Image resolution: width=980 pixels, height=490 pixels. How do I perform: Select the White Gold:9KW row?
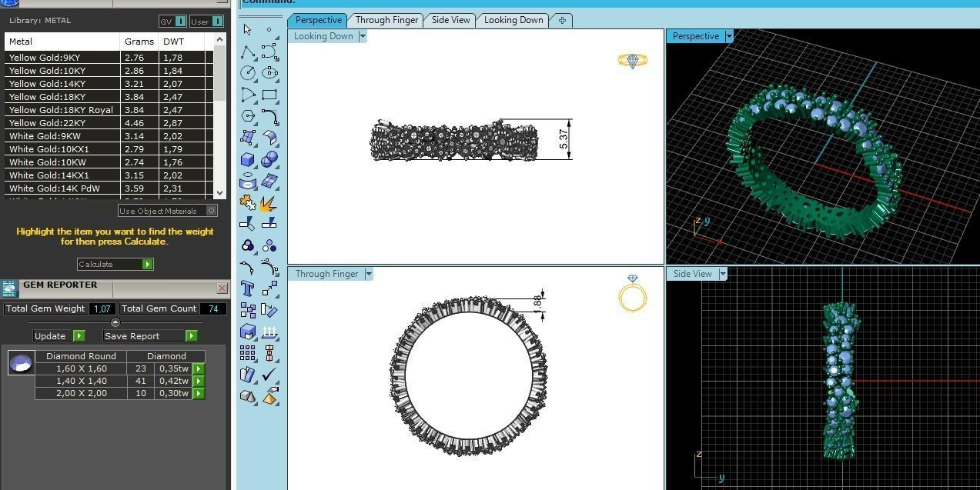coord(109,136)
